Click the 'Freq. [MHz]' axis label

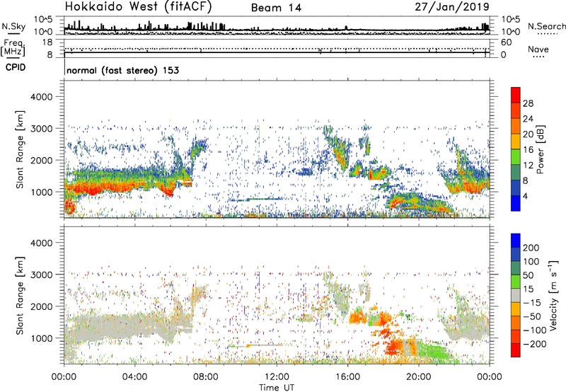(13, 47)
